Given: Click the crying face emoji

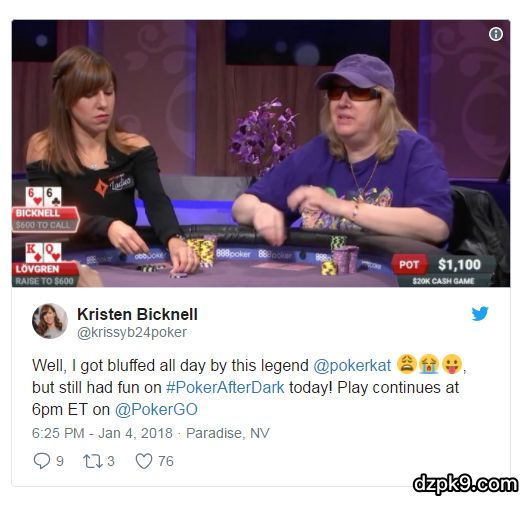Looking at the screenshot, I should [429, 364].
